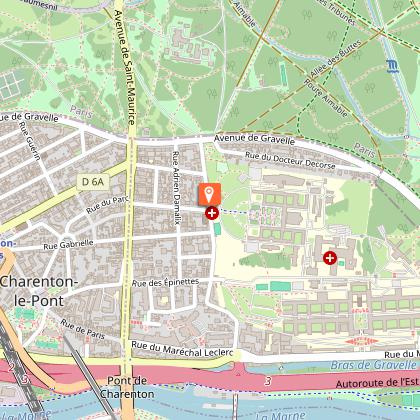
Task: Click the Charenton-le-Pont town label
Action: point(39,291)
